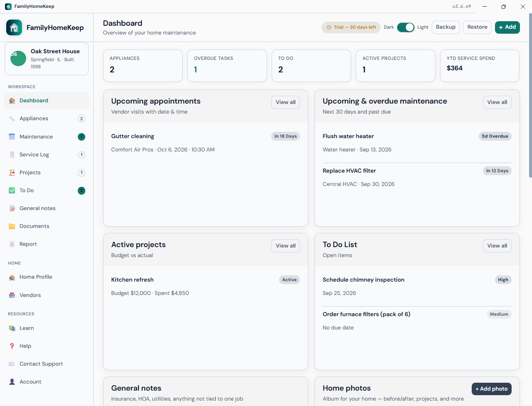The image size is (532, 406).
Task: Click the To Do summary card
Action: (311, 66)
